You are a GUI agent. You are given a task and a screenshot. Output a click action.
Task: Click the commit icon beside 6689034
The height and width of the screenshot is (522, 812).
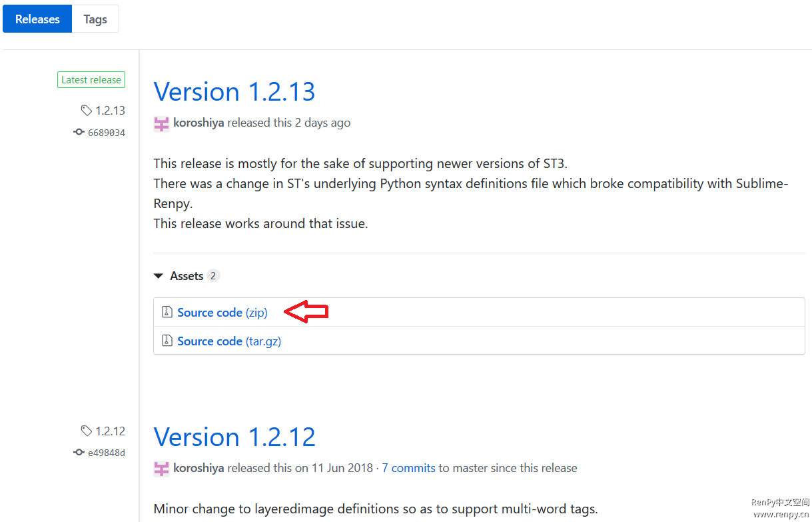[79, 132]
